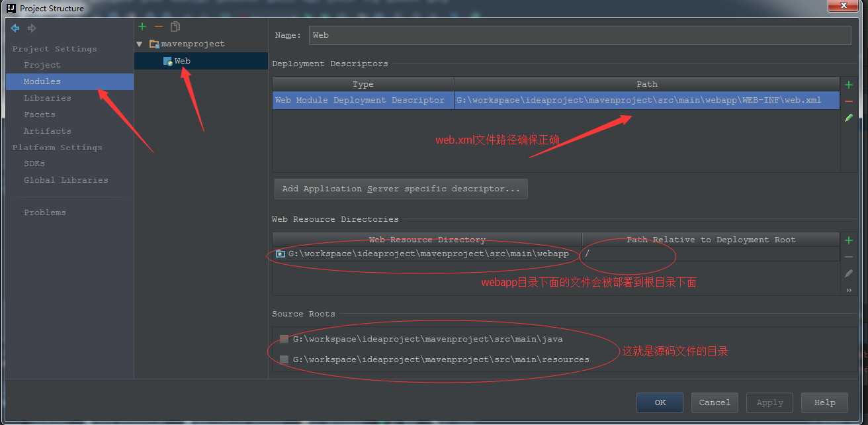Close the Project Structure dialog
Image resolution: width=868 pixels, height=425 pixels.
tap(844, 5)
